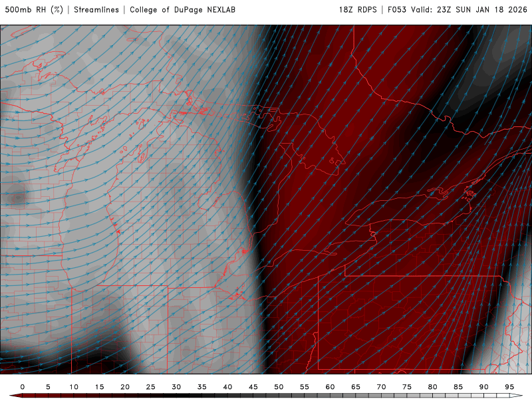
Task: Select the '55' label on the colorbar
Action: pyautogui.click(x=305, y=387)
